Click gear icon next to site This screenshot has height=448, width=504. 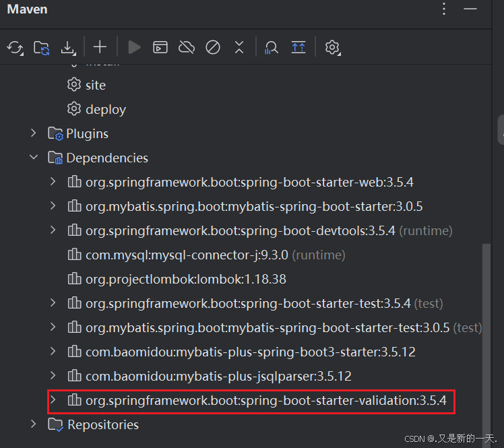pyautogui.click(x=74, y=84)
